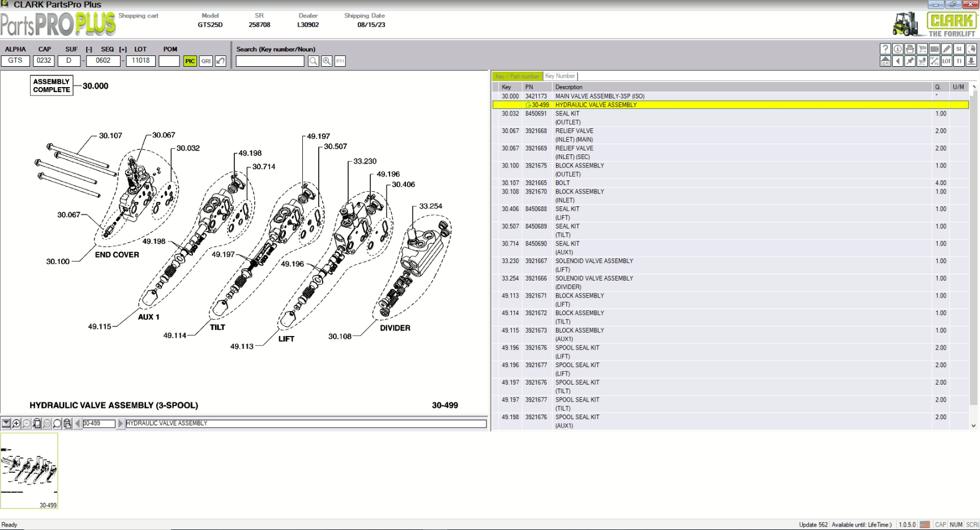
Task: Open the Shopping cart link in header
Action: [139, 16]
